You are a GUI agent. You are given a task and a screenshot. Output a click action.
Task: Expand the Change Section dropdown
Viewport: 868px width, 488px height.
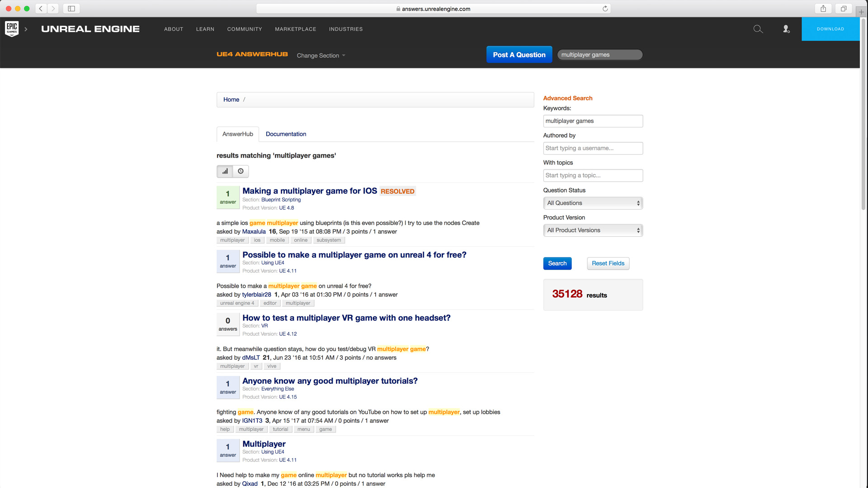[321, 55]
